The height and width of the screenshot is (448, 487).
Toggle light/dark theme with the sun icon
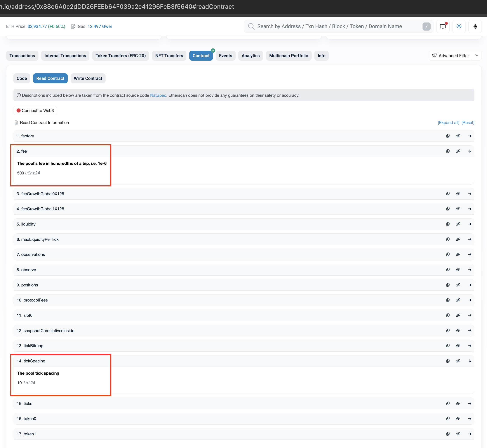(459, 26)
